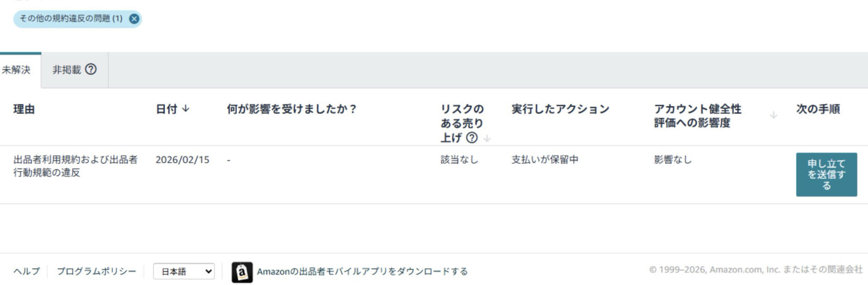The height and width of the screenshot is (285, 868).
Task: Click the help icon beside 非掲載
Action: (x=91, y=69)
